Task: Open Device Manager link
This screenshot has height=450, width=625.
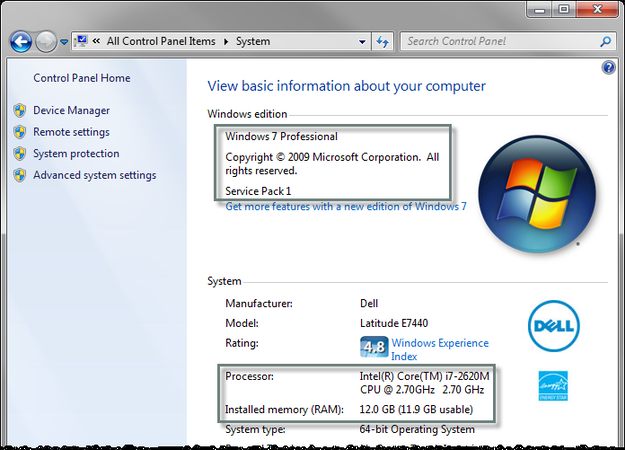Action: point(71,110)
